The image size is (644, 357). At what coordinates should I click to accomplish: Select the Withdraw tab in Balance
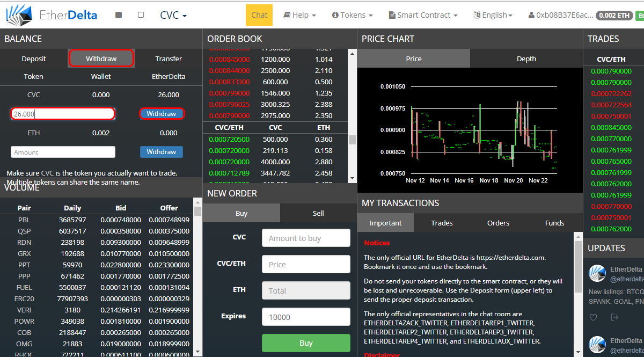[101, 59]
